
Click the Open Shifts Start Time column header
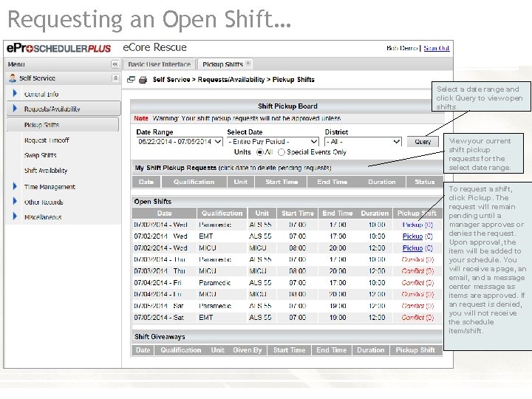point(297,214)
